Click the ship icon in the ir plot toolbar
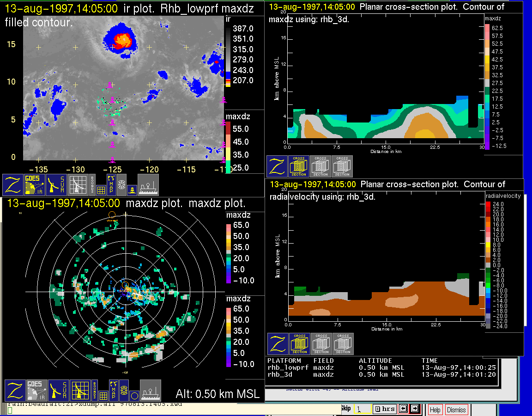 [148, 185]
